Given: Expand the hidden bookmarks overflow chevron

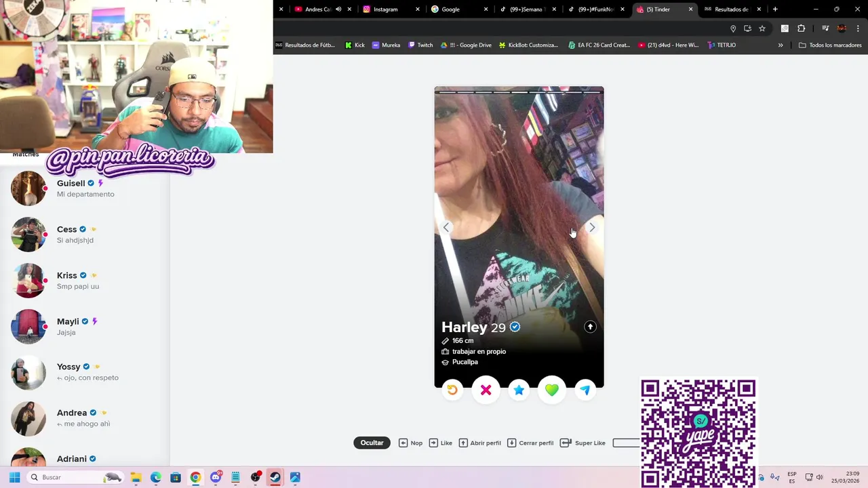Looking at the screenshot, I should click(x=781, y=45).
